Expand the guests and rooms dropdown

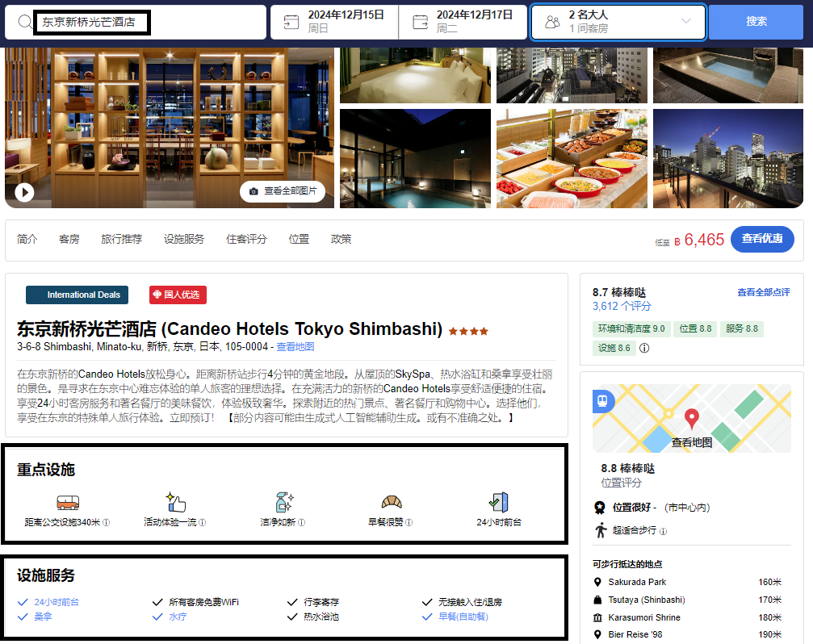pos(686,21)
